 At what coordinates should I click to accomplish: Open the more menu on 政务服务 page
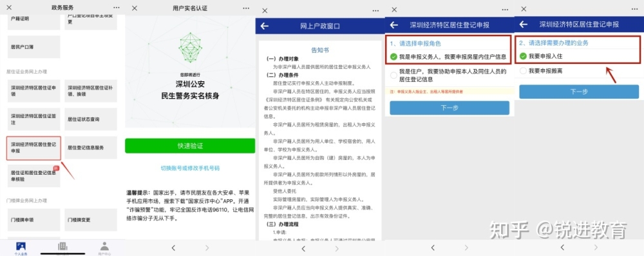tap(117, 7)
